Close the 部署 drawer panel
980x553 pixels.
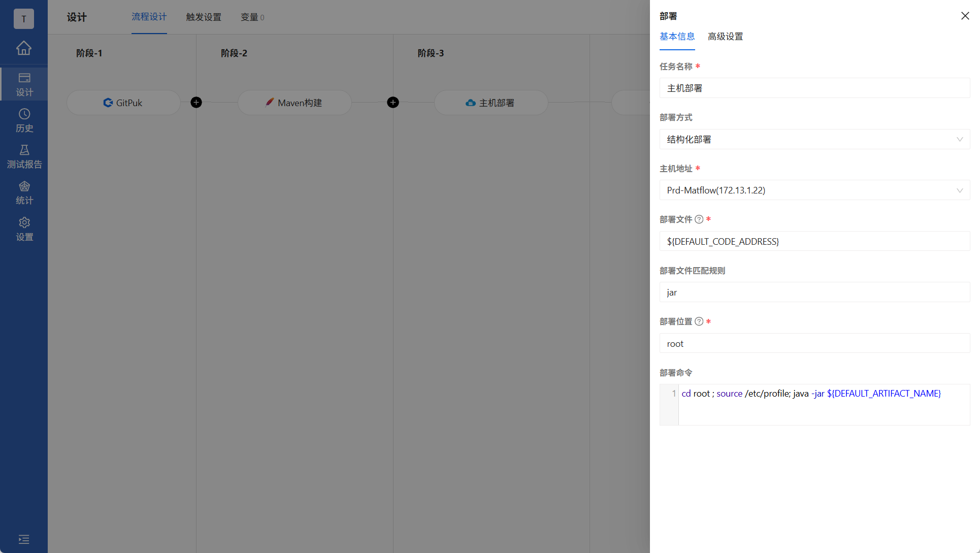965,16
